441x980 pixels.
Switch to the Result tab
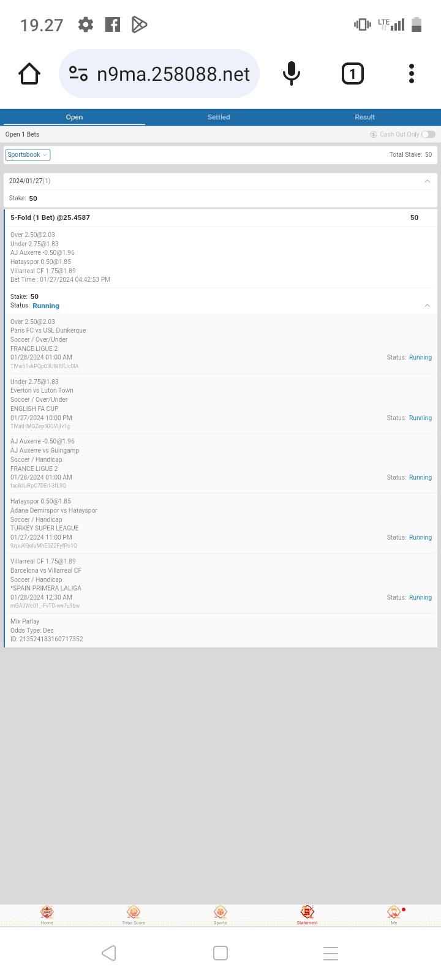coord(364,117)
